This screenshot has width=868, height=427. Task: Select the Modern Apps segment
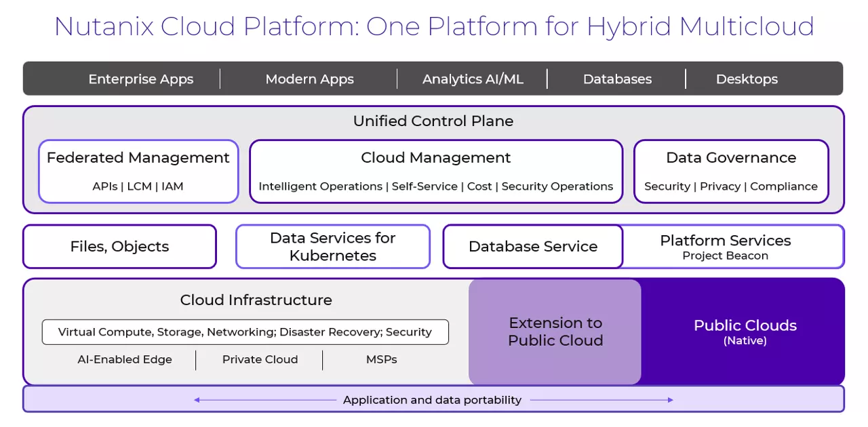(x=309, y=79)
